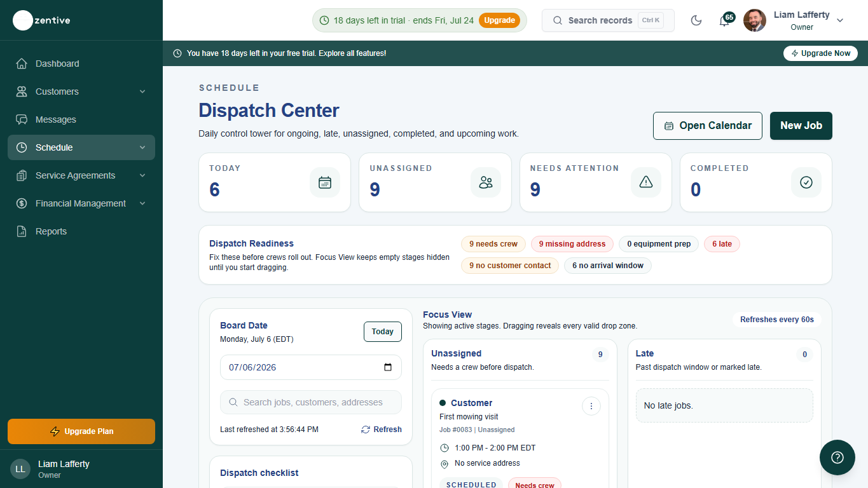This screenshot has height=488, width=868.
Task: Click '9 missing address' chip
Action: (572, 244)
